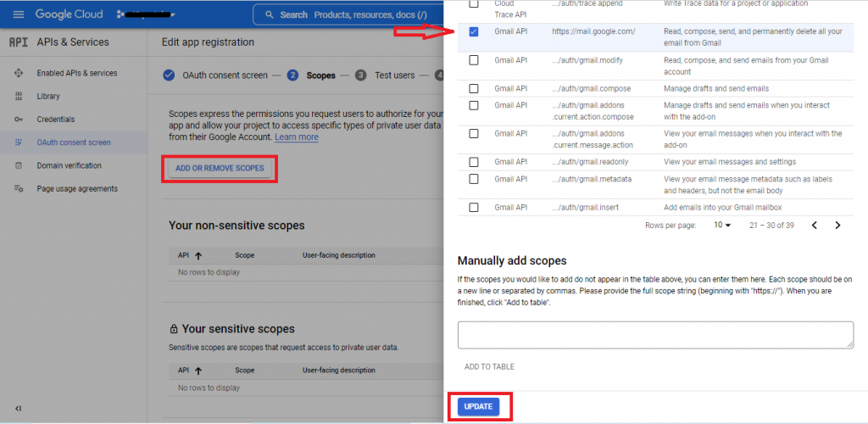
Task: Click the search magnifier icon
Action: click(x=269, y=15)
